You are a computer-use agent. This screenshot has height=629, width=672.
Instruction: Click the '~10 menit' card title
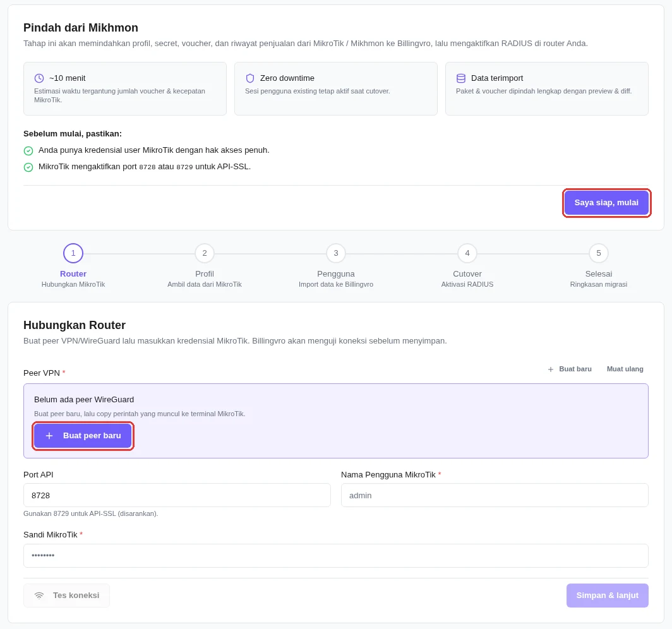coord(68,78)
